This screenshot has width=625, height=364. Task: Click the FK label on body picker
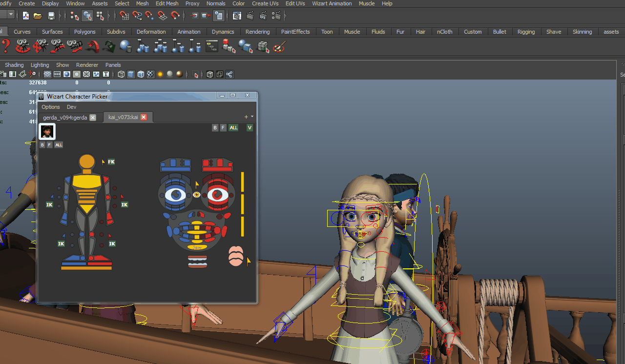[x=110, y=162]
